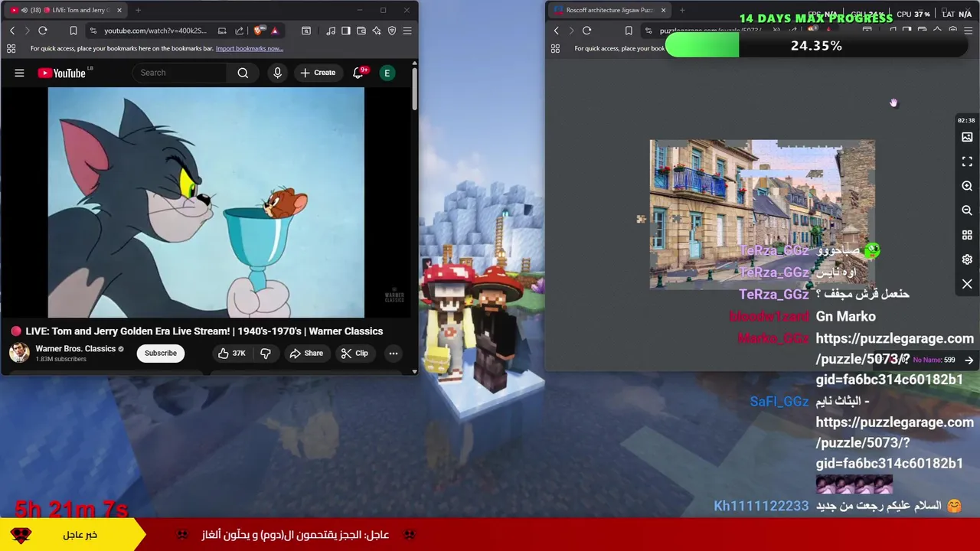This screenshot has width=980, height=551.
Task: Click the Roscoff street jigsaw picture
Action: (762, 214)
